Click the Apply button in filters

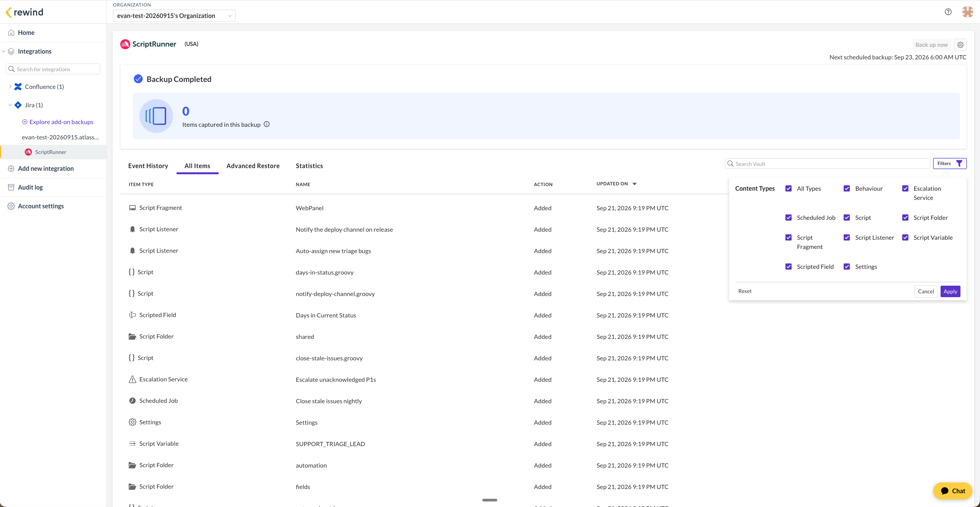point(950,291)
